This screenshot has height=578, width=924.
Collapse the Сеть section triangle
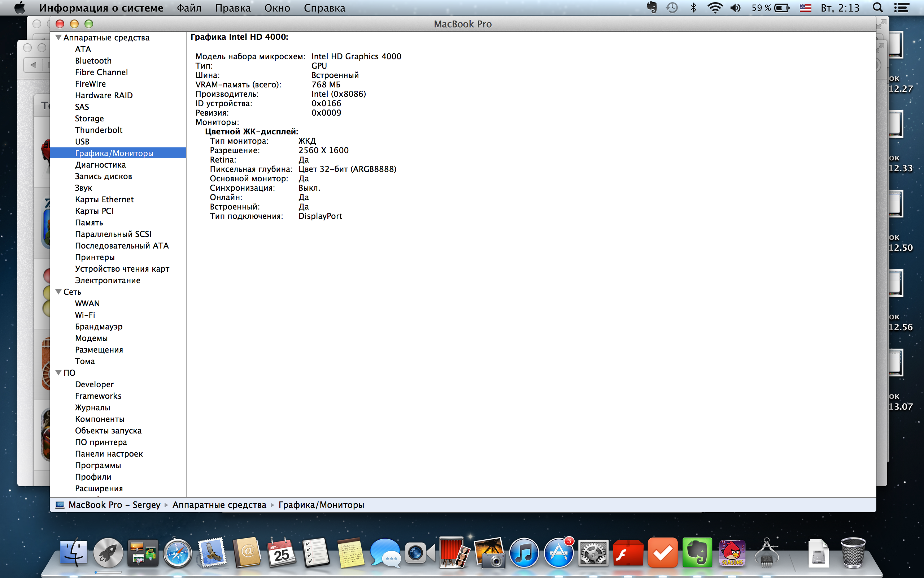(x=58, y=292)
